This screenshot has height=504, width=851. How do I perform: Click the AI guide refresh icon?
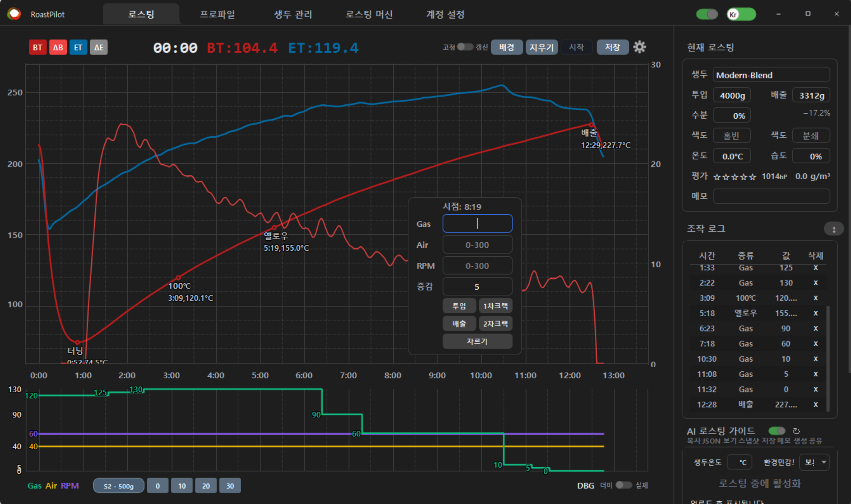pyautogui.click(x=796, y=431)
